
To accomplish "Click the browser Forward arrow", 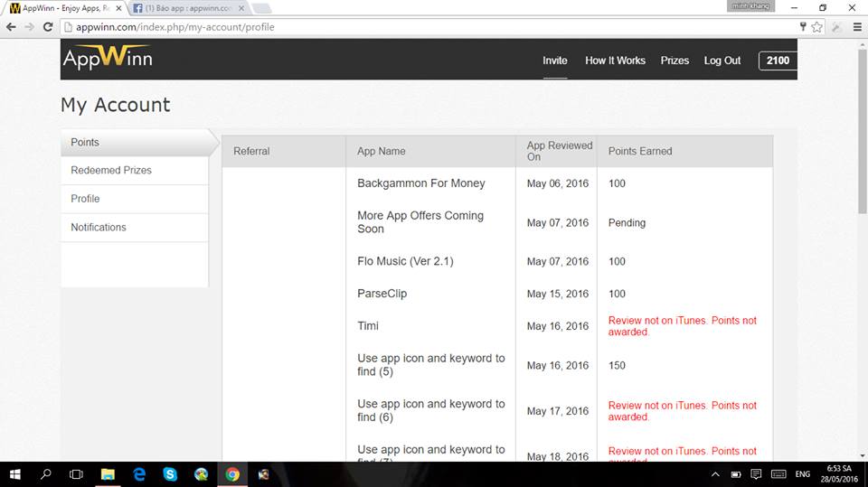I will tap(29, 26).
